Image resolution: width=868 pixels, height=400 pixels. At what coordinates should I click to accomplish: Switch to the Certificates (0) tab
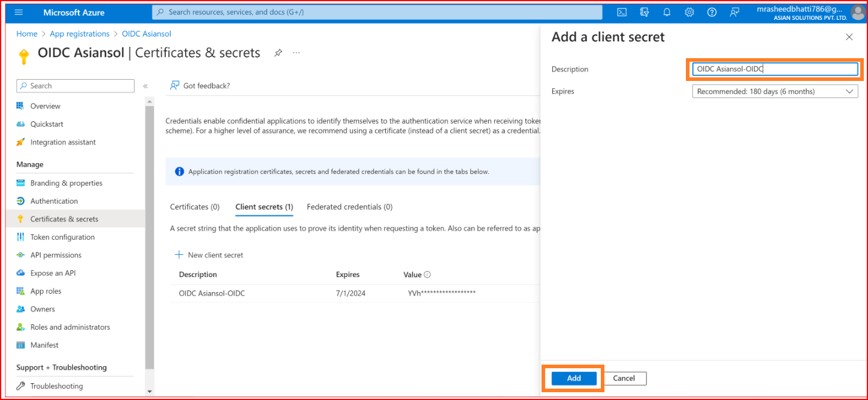tap(195, 207)
